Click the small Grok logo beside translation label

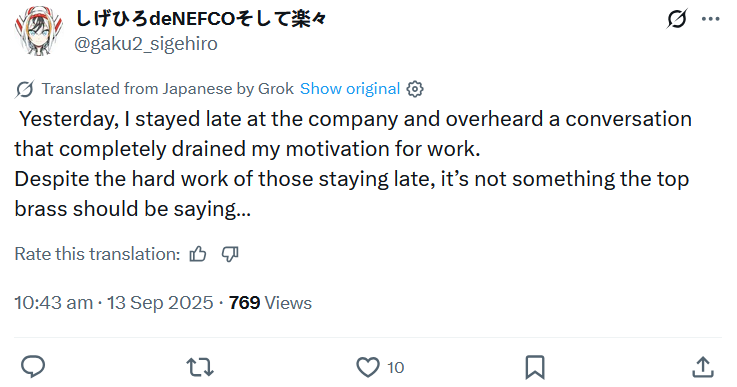pyautogui.click(x=24, y=89)
